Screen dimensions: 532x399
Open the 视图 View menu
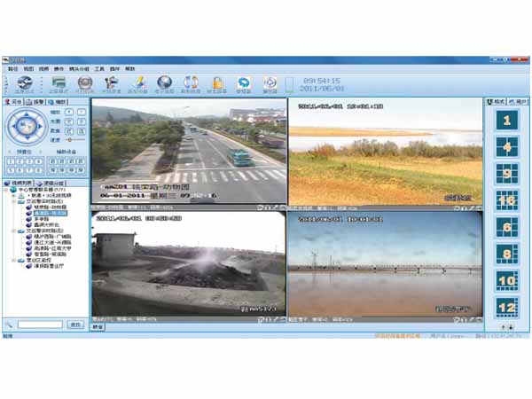28,69
